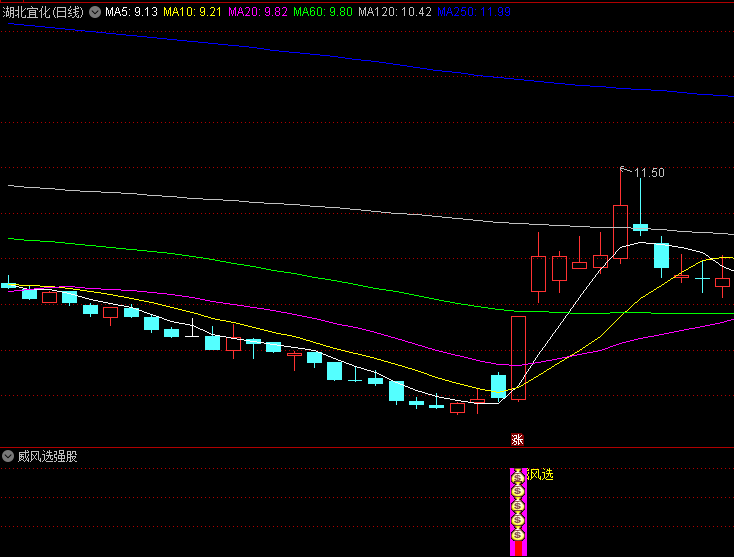This screenshot has width=734, height=557.
Task: Click the yellow 威风选 signal label
Action: pos(540,475)
